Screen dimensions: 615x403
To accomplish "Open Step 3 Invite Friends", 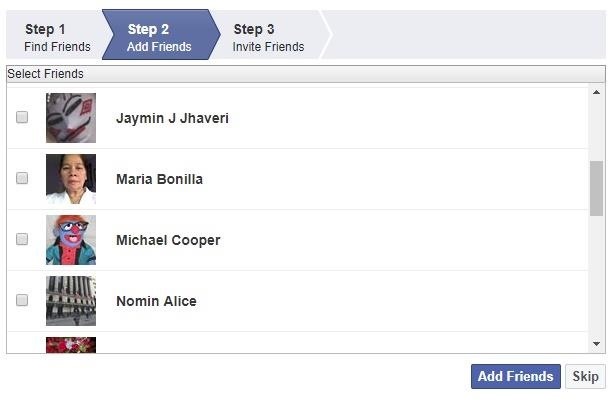I will [269, 37].
